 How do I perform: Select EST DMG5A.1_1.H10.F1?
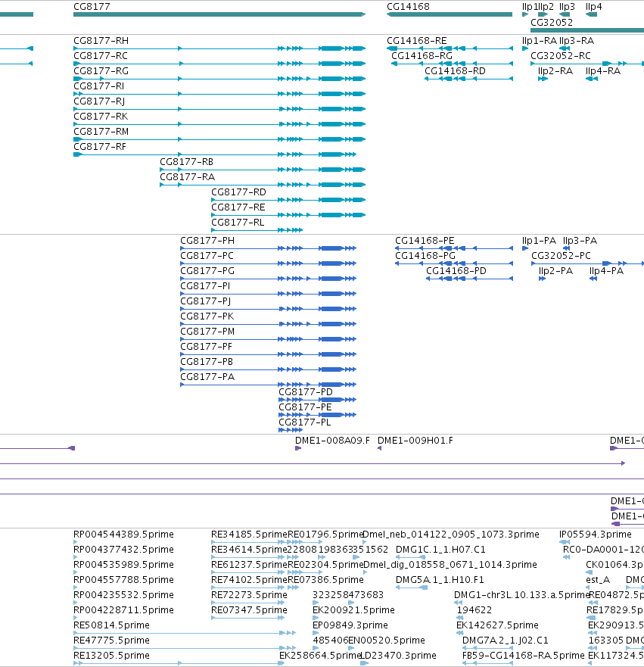pyautogui.click(x=440, y=580)
